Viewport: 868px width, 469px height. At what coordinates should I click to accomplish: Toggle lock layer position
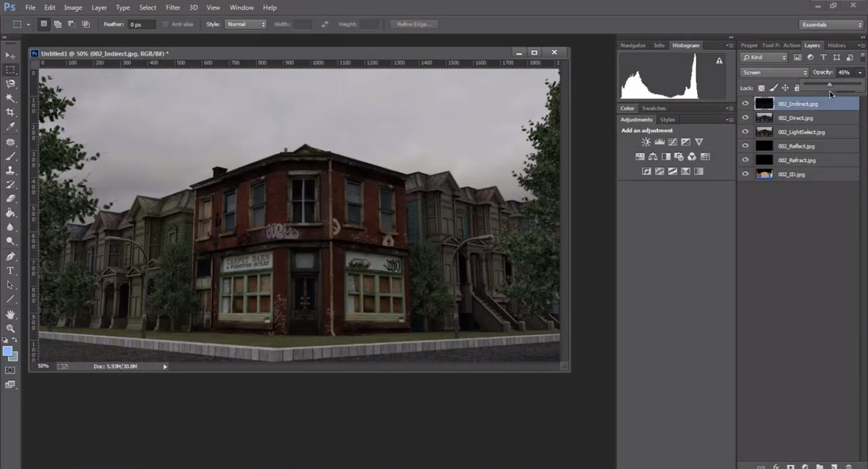coord(785,88)
